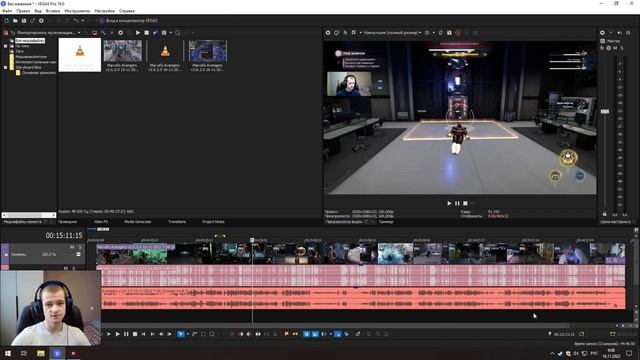Select the Normal Edit tool in timeline toolbar
The image size is (640, 360).
coord(181,334)
